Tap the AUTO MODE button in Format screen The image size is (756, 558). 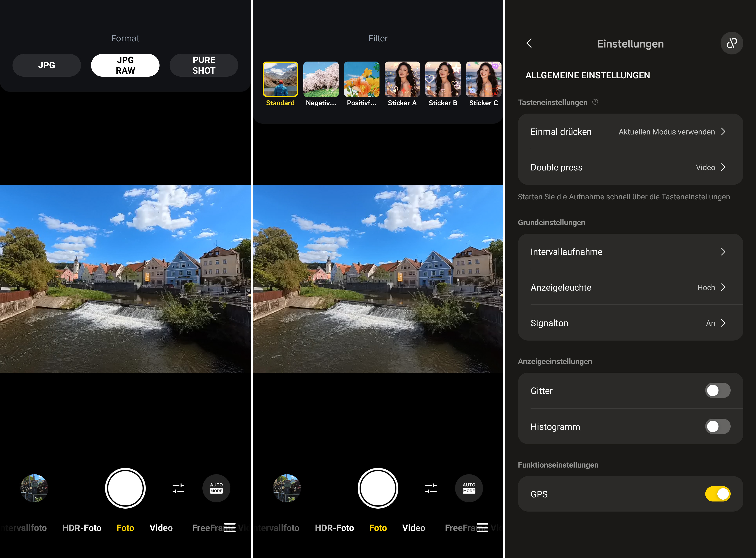tap(216, 488)
